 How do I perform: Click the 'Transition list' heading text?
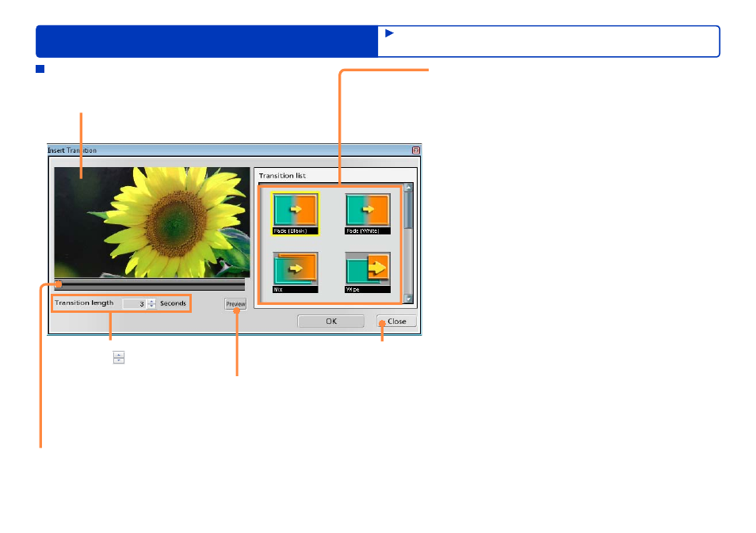(282, 176)
